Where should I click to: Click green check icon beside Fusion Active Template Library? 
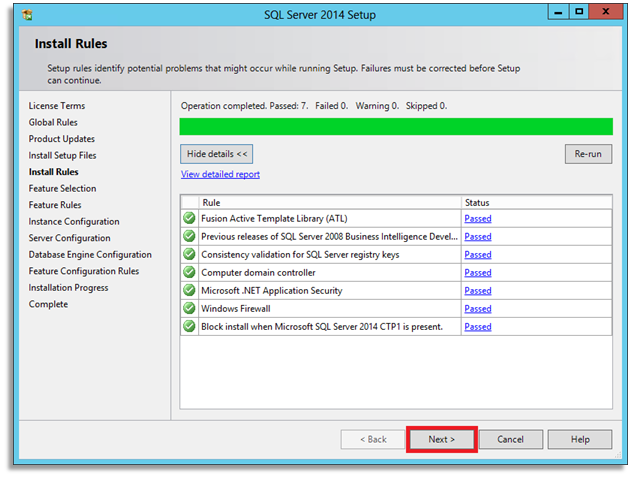tap(189, 218)
